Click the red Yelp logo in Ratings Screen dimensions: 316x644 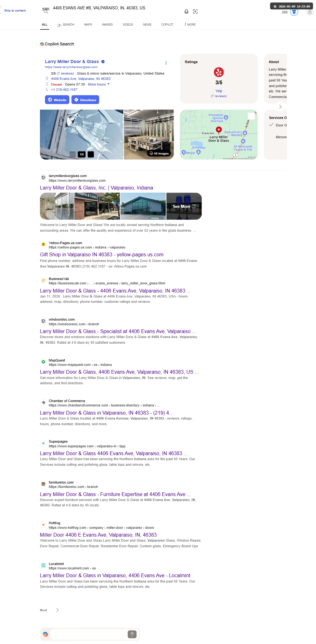click(219, 72)
